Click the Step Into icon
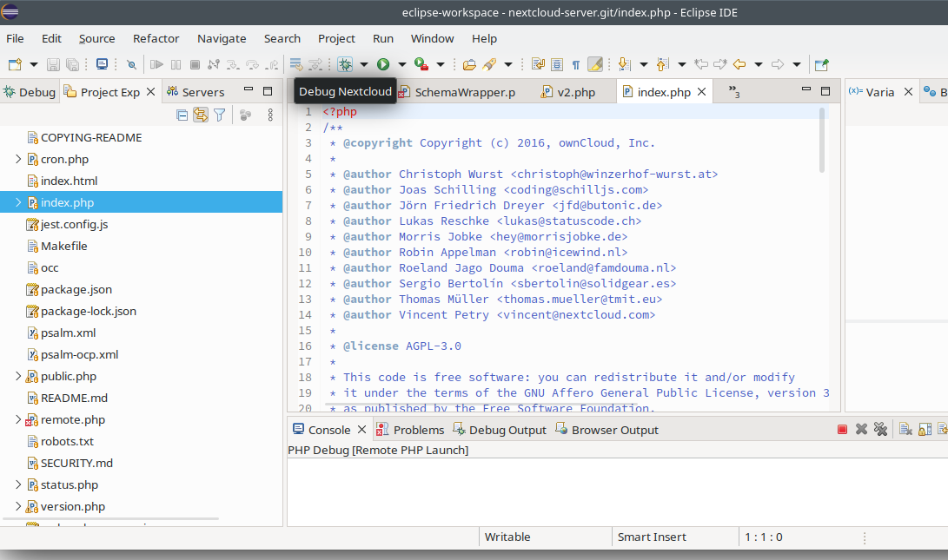This screenshot has height=560, width=948. pyautogui.click(x=233, y=64)
